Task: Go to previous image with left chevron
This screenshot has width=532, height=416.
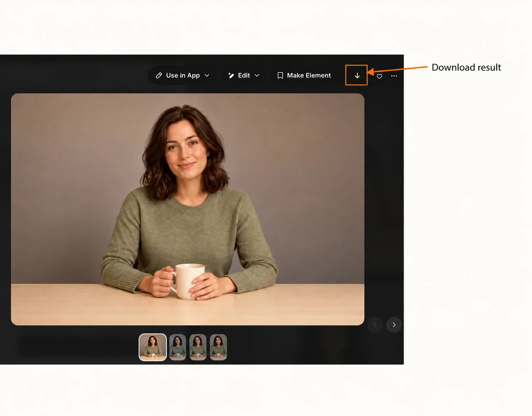Action: (x=375, y=324)
